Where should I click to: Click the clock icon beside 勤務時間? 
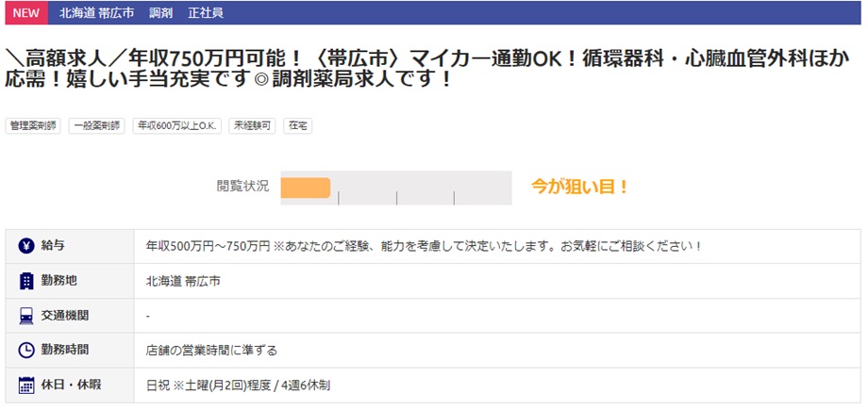26,350
